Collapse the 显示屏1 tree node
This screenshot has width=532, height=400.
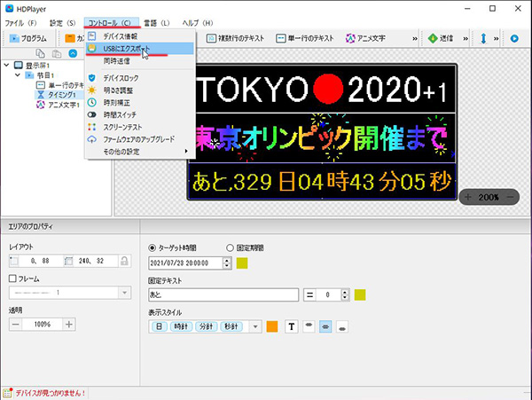[x=7, y=65]
